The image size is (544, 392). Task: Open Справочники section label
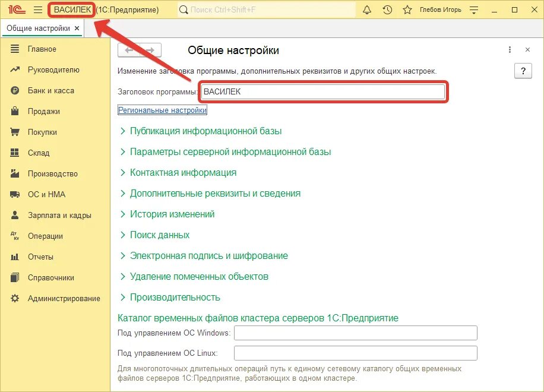[x=51, y=278]
